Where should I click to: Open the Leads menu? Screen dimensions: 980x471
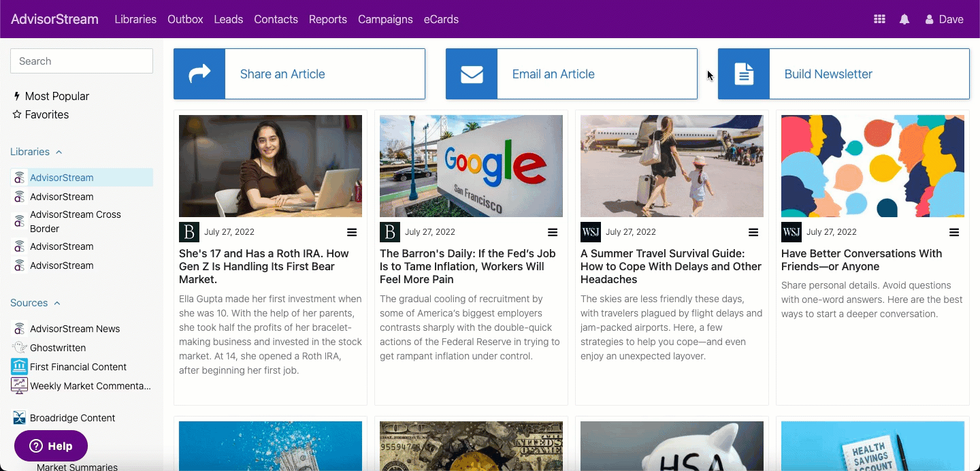click(x=228, y=19)
